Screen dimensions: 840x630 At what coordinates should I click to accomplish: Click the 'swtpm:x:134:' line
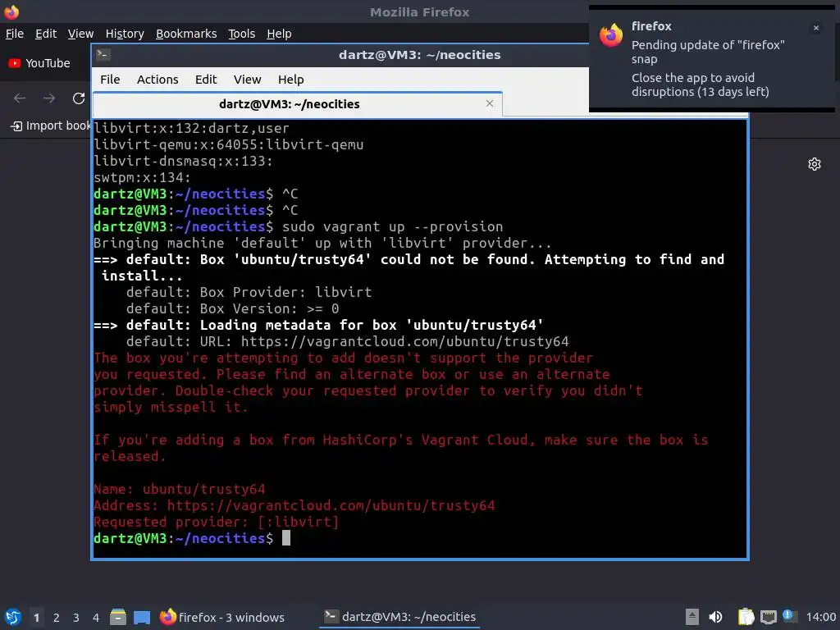[x=142, y=177]
